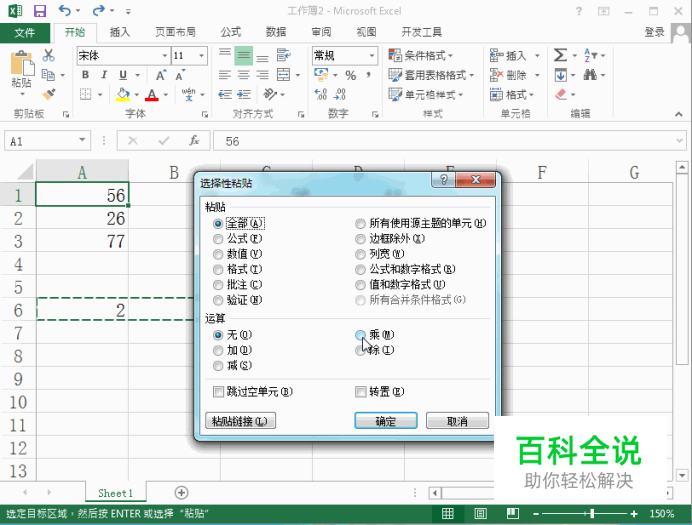Image resolution: width=692 pixels, height=525 pixels.
Task: Check the 转置(E) transpose checkbox
Action: pos(361,392)
